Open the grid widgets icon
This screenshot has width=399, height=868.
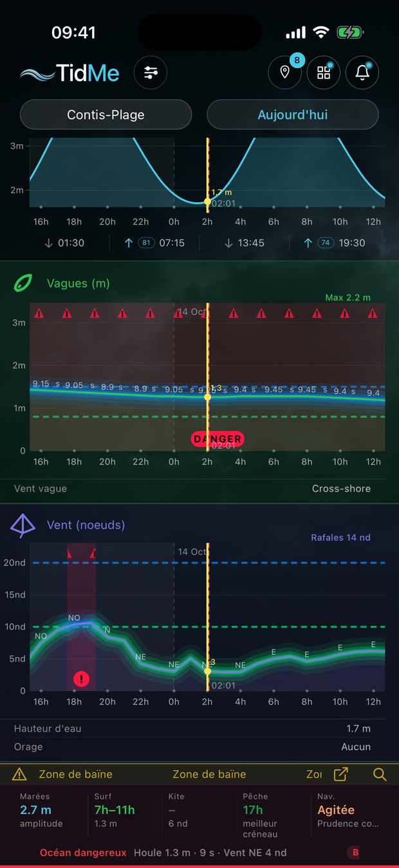coord(323,73)
